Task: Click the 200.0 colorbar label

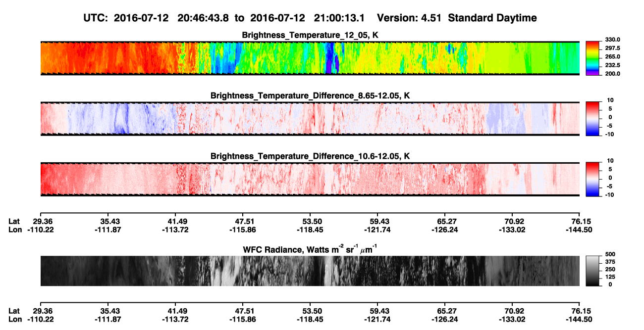Action: coord(613,73)
